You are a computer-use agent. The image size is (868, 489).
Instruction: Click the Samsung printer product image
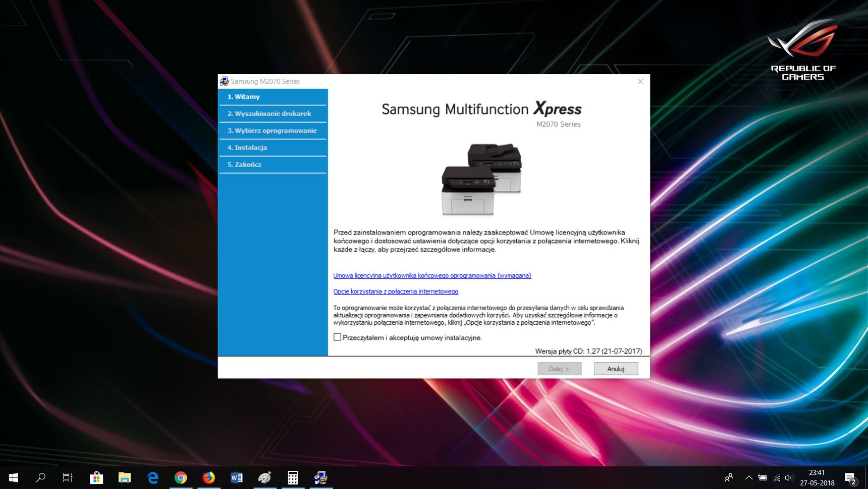(481, 179)
